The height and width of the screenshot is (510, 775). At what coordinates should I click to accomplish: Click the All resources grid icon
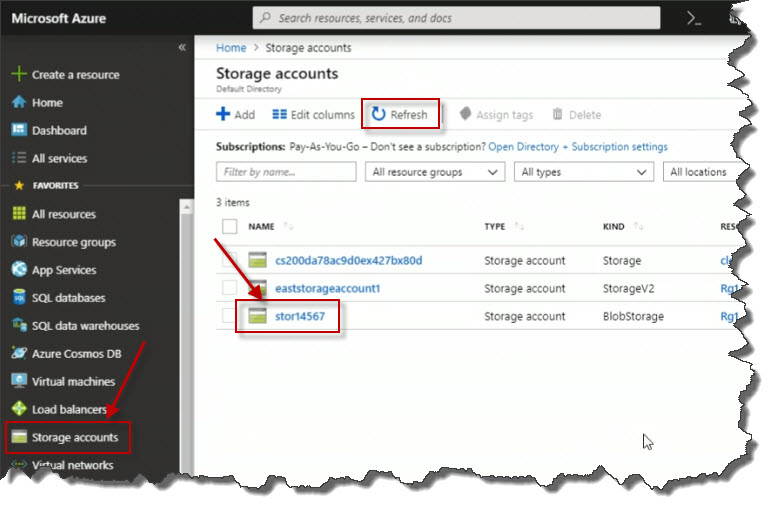pyautogui.click(x=19, y=213)
